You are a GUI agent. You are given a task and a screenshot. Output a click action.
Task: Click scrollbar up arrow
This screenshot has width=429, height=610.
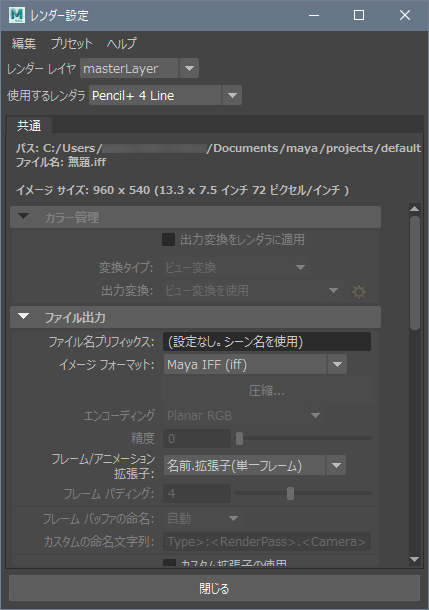[415, 209]
